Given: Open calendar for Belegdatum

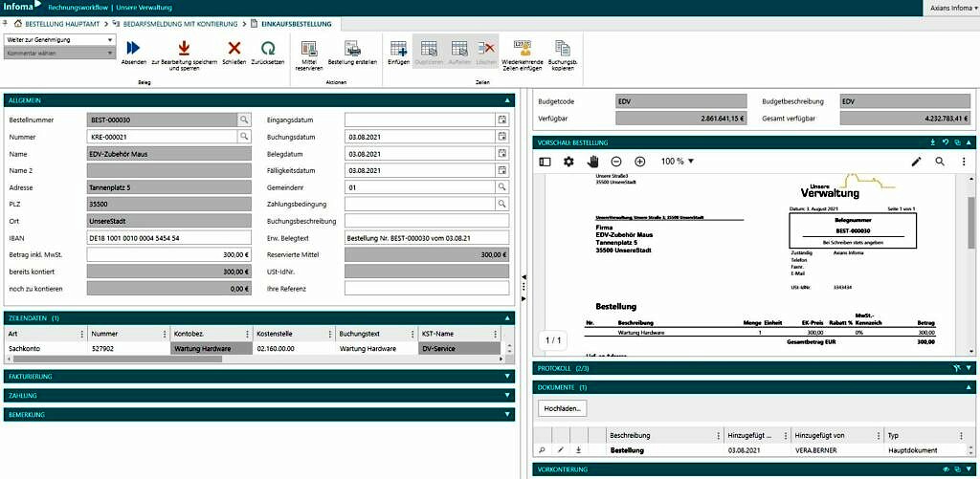Looking at the screenshot, I should [x=501, y=154].
